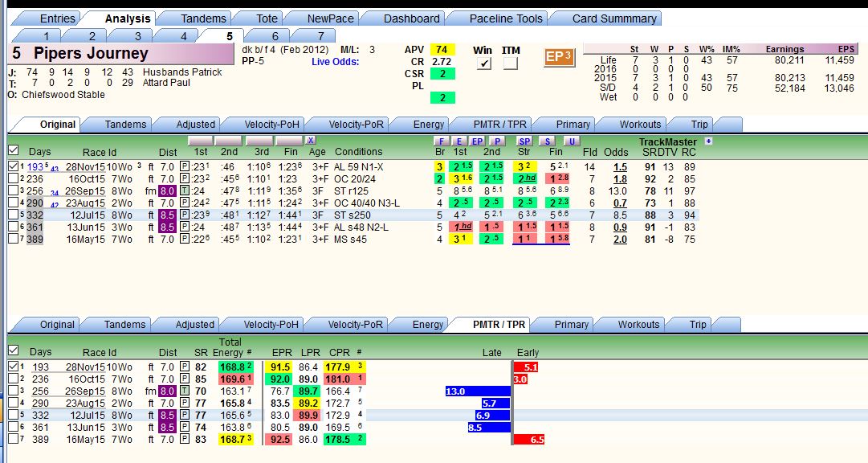Screen dimensions: 868x463
Task: Select race tab 6
Action: tap(275, 36)
